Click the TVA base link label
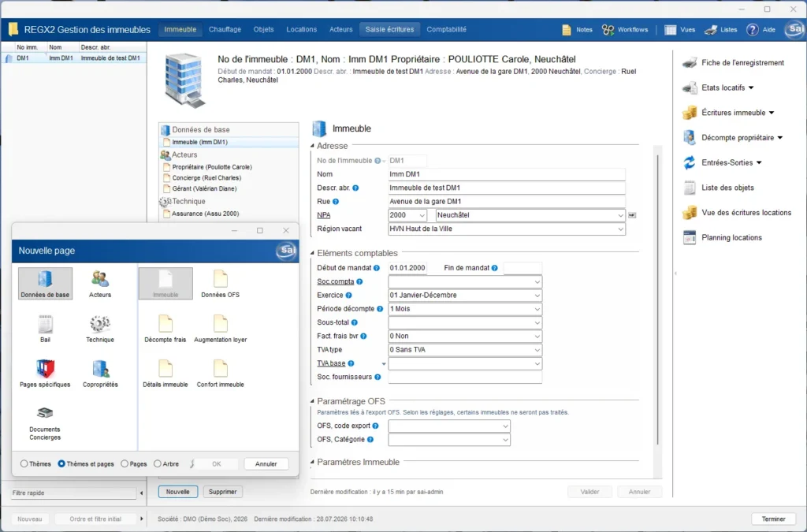807x532 pixels. 331,363
